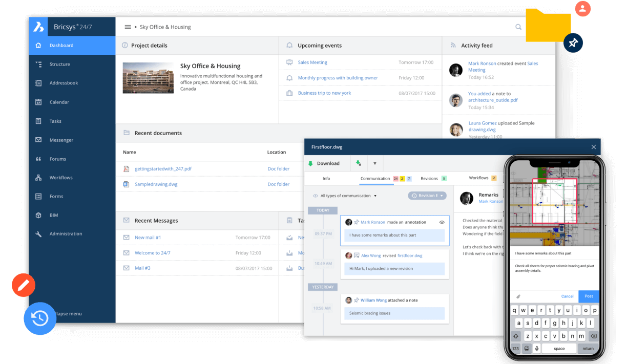Open the All types of communication dropdown
The image size is (627, 364).
(x=348, y=196)
